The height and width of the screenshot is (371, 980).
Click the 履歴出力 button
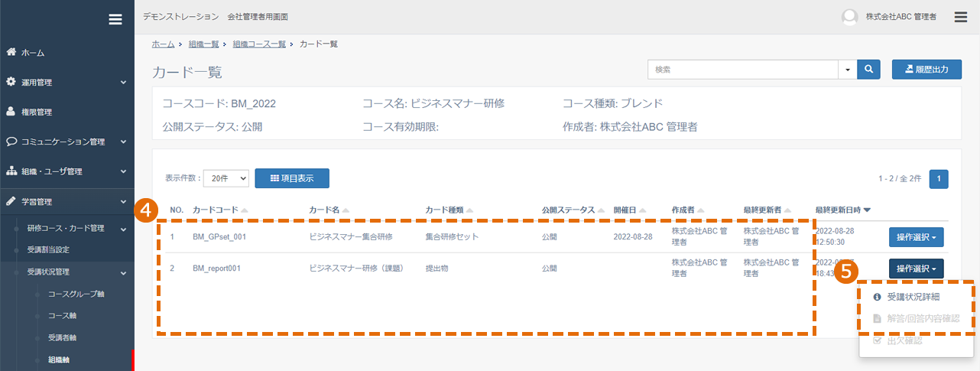[926, 69]
